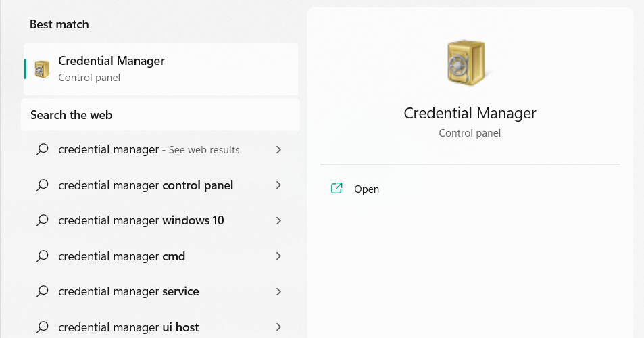Choose 'credential manager ui host' suggestion
This screenshot has width=644, height=338.
click(128, 327)
